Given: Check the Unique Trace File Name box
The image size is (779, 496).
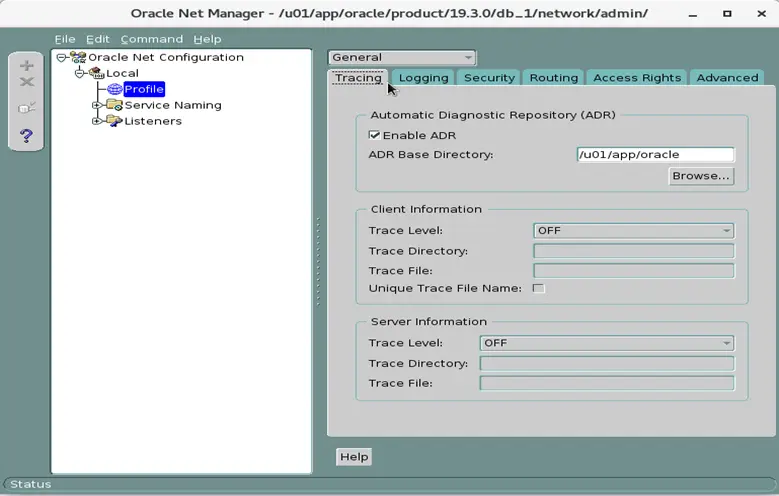Looking at the screenshot, I should point(539,288).
